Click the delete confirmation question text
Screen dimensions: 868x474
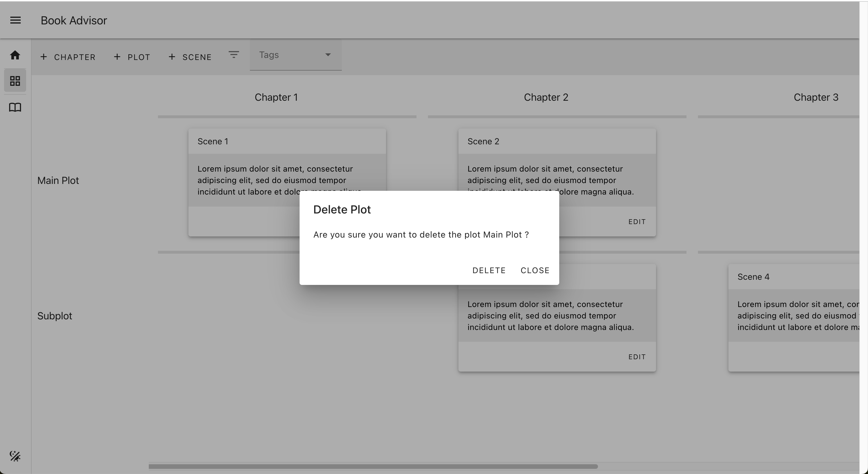pos(421,235)
